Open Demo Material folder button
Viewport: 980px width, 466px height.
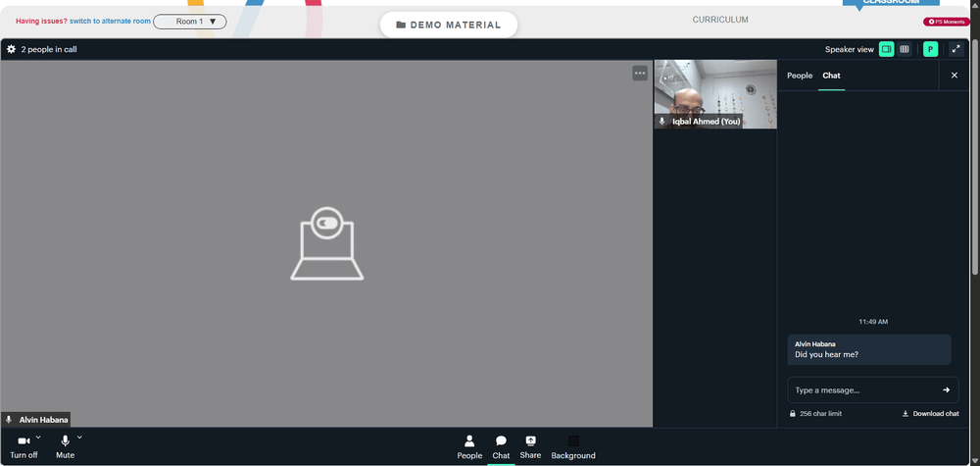(x=449, y=26)
